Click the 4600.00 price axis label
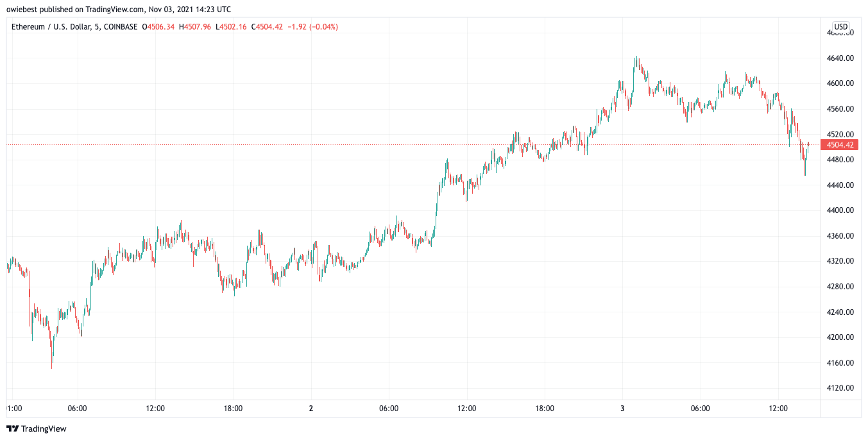Screen dimensions: 868x440 click(x=840, y=83)
